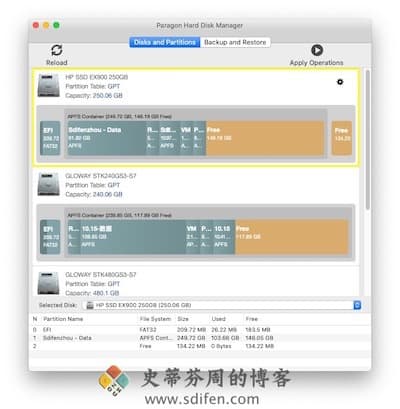Click the 'GLOWAY STK480GS3-S7' disk title

(101, 275)
